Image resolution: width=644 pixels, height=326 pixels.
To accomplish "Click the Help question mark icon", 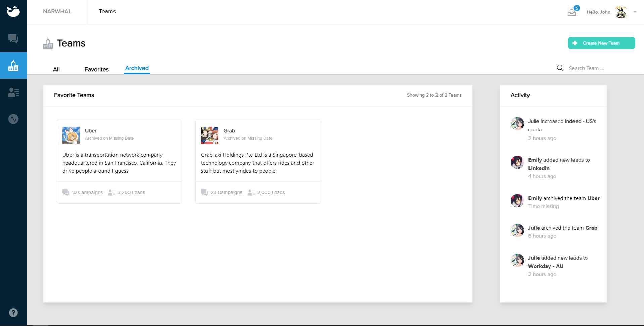I will (x=13, y=313).
